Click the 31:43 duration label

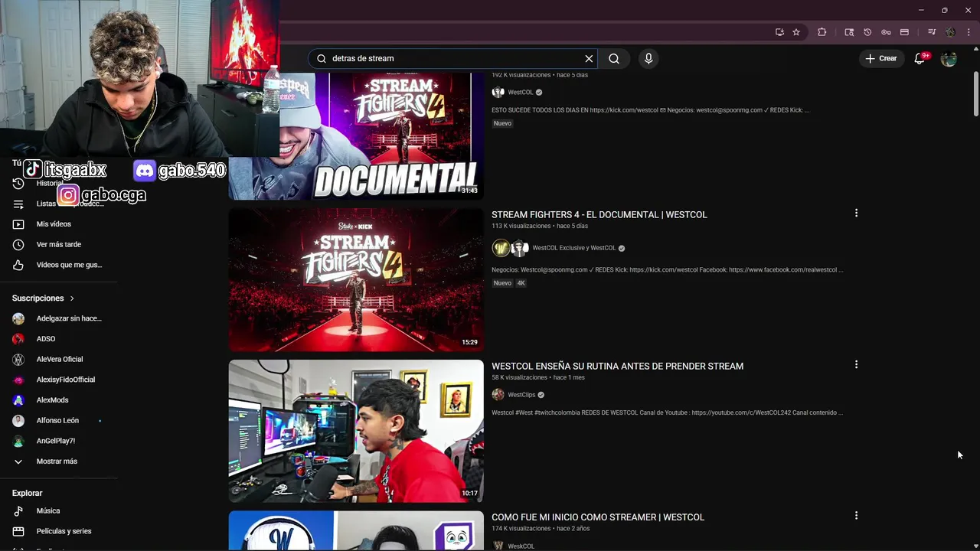tap(469, 191)
